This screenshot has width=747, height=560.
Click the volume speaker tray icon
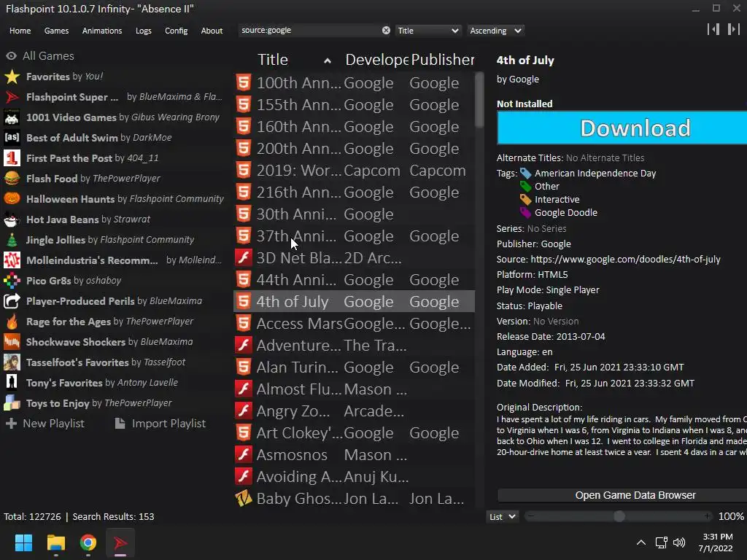pyautogui.click(x=679, y=542)
